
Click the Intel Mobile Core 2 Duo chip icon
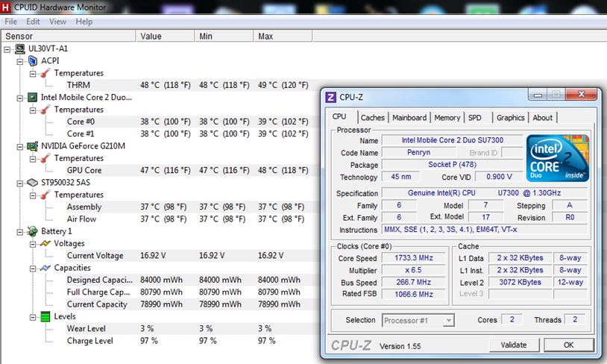[33, 97]
